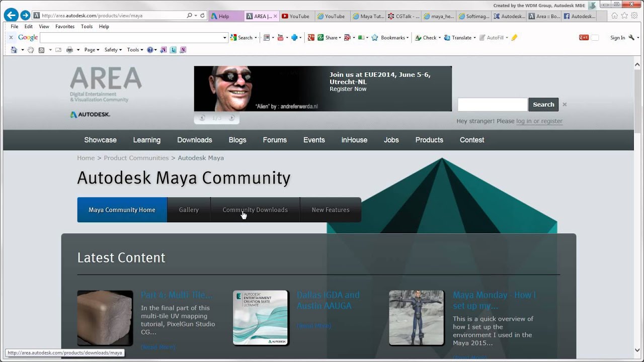This screenshot has height=362, width=644.
Task: Open the View menu
Action: tap(44, 27)
